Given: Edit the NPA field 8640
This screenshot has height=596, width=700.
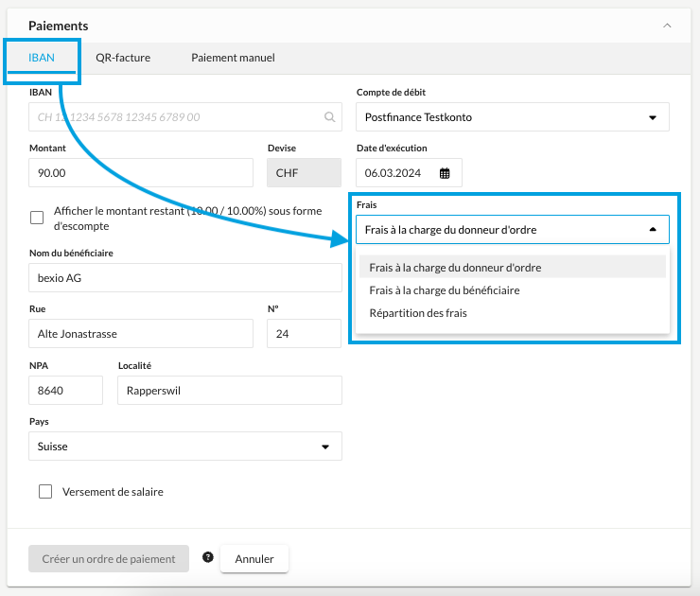Looking at the screenshot, I should [x=65, y=390].
